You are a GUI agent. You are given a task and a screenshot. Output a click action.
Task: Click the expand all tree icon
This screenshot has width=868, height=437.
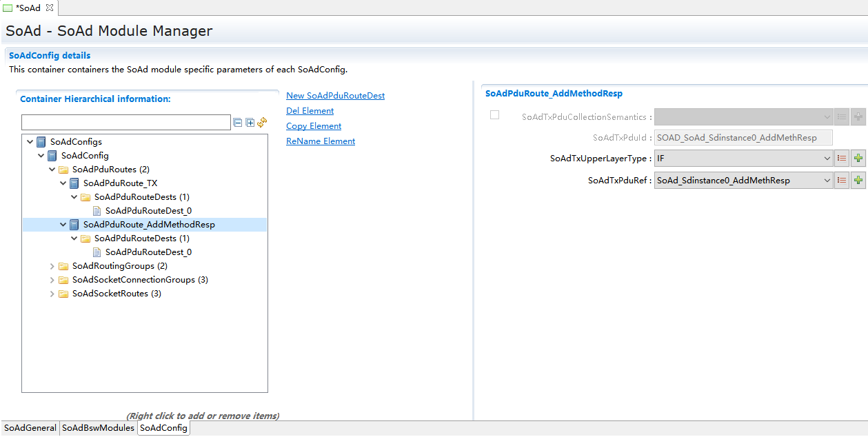point(250,123)
